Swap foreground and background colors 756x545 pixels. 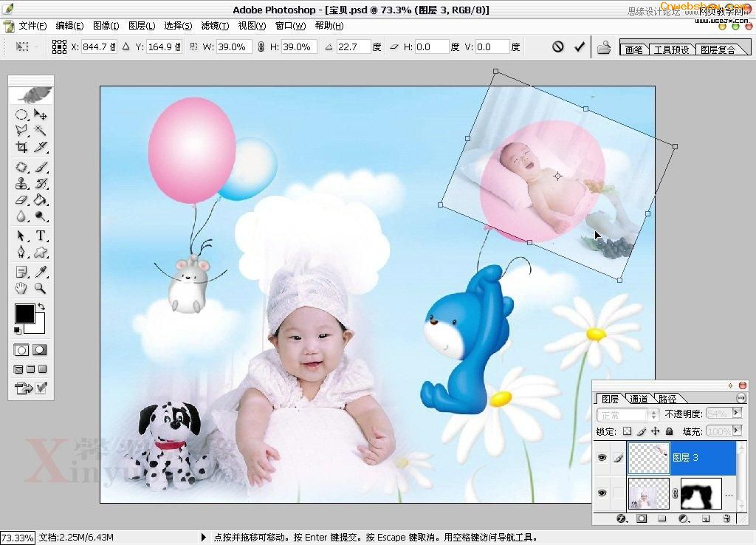coord(41,306)
